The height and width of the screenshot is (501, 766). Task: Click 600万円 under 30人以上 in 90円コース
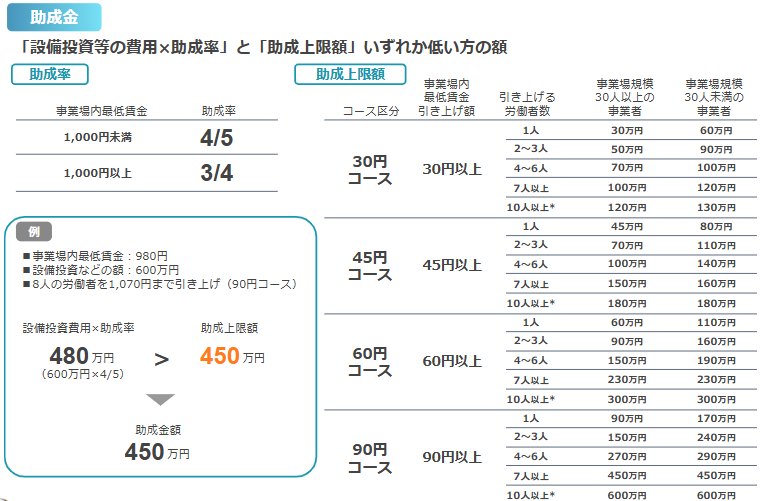tap(627, 496)
